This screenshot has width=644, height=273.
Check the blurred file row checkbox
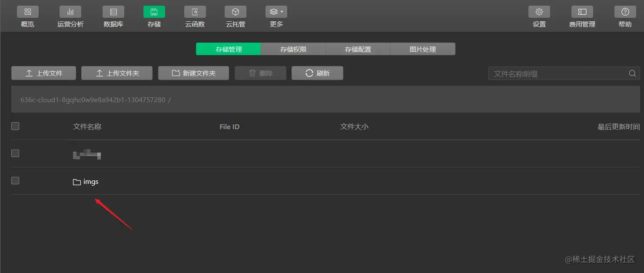[15, 153]
